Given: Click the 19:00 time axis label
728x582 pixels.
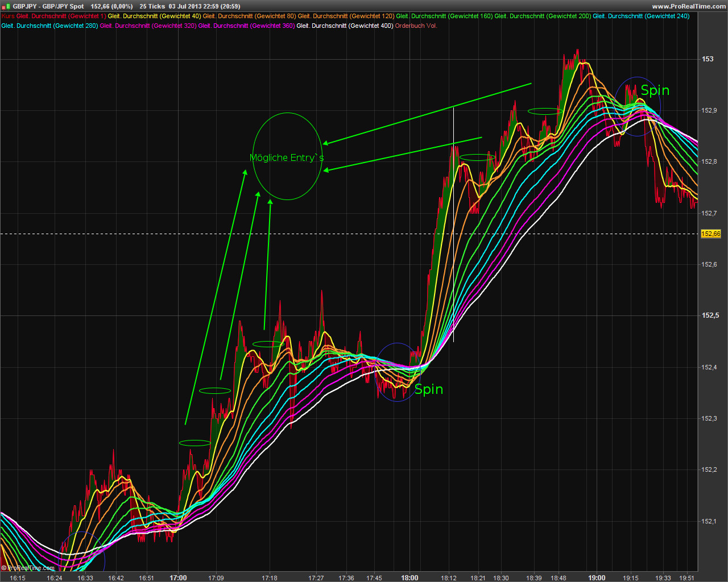Looking at the screenshot, I should [x=597, y=578].
